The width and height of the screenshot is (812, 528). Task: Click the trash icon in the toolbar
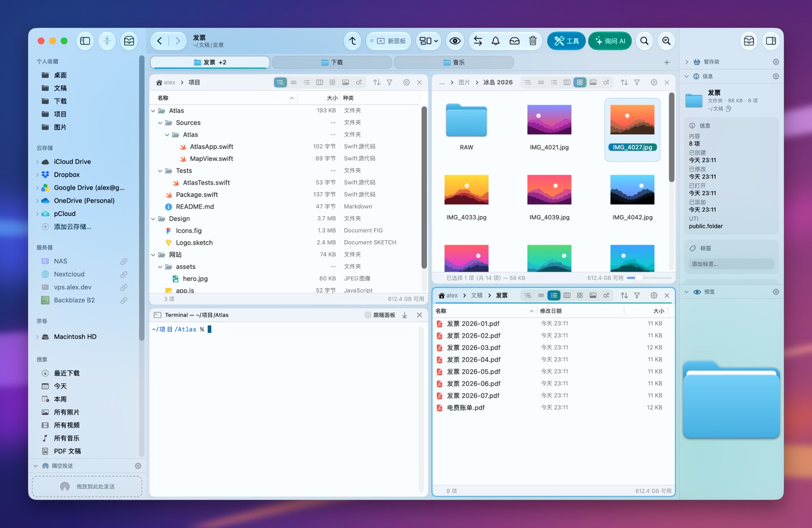533,41
